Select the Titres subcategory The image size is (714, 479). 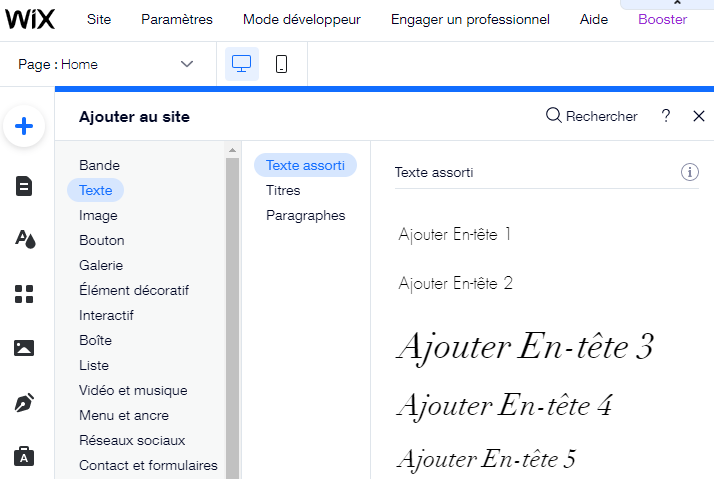point(283,190)
